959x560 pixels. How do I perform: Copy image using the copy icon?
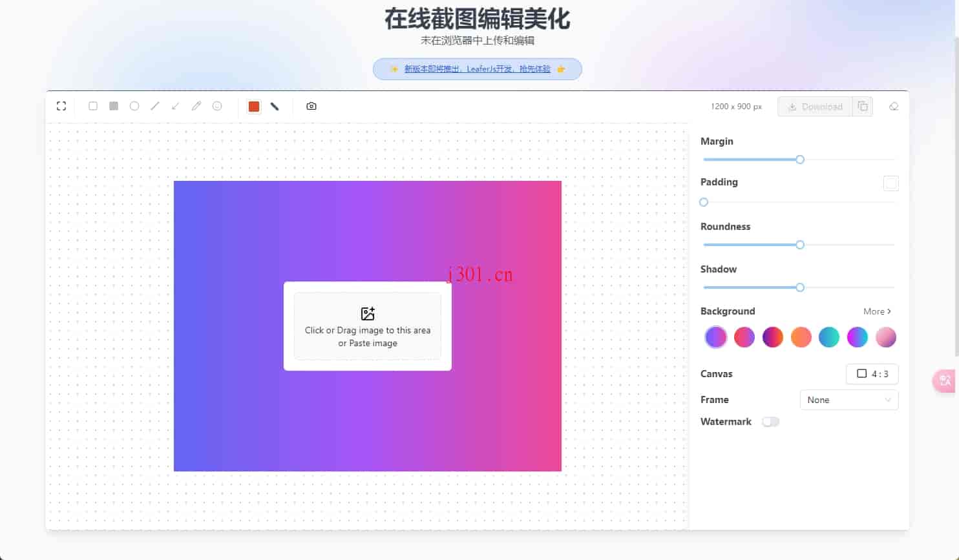[863, 107]
